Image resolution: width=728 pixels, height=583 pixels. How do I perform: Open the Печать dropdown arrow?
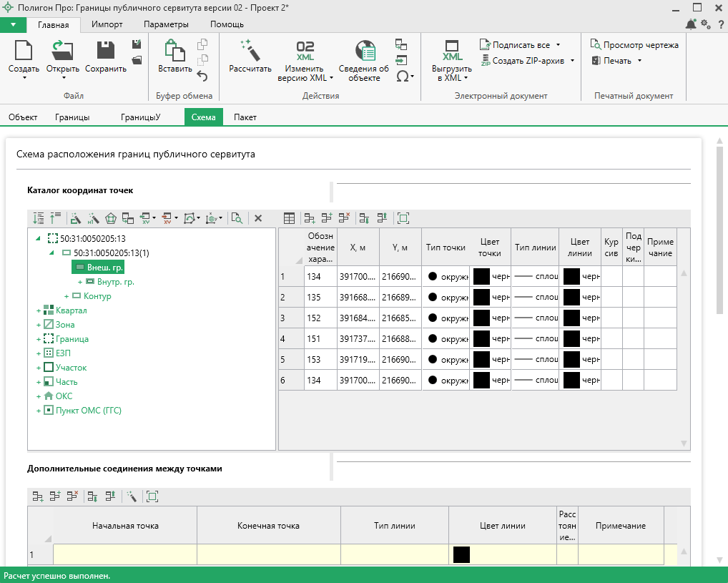tap(639, 61)
